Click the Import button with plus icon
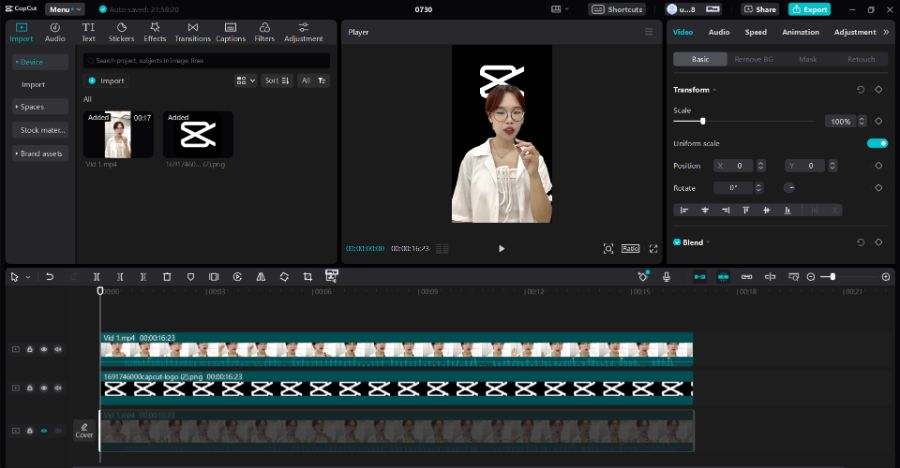 (x=106, y=81)
